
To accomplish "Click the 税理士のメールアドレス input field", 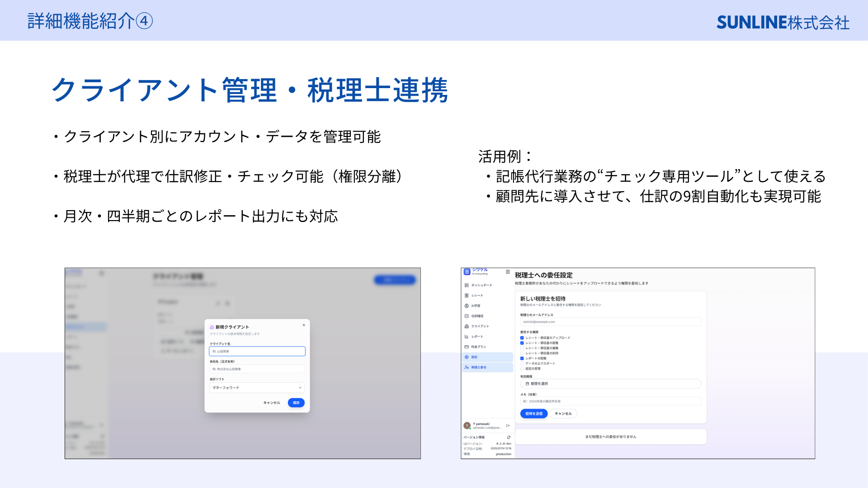I will tap(610, 322).
